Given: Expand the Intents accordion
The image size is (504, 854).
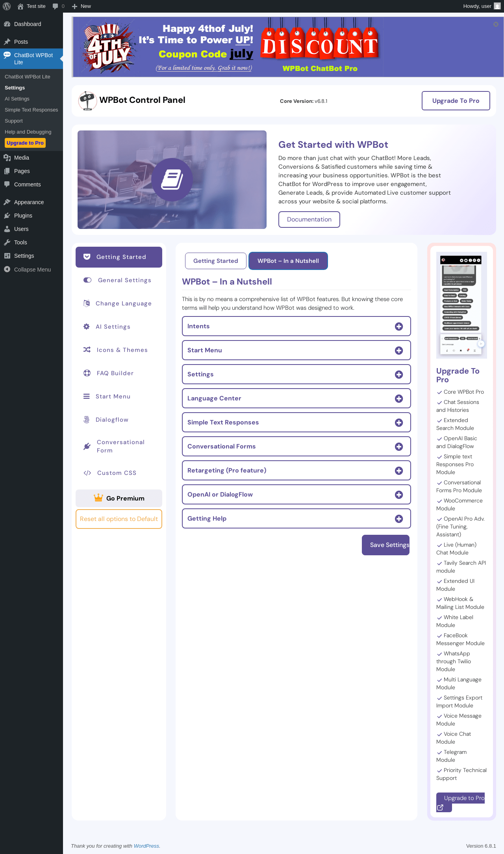Looking at the screenshot, I should 296,326.
